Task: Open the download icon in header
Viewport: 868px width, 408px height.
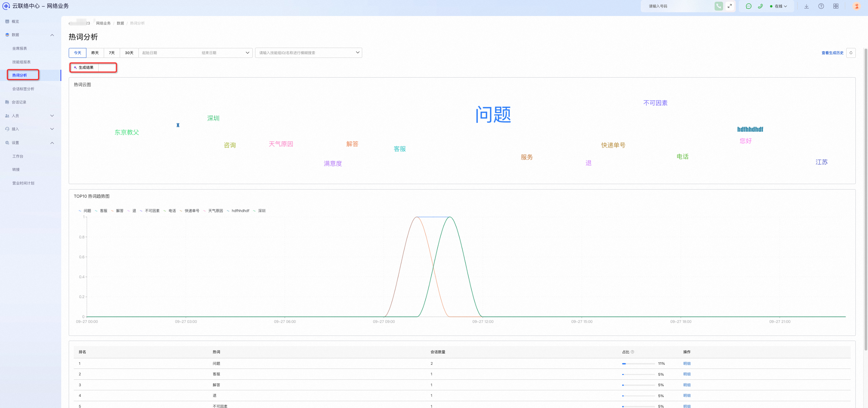Action: pyautogui.click(x=806, y=6)
